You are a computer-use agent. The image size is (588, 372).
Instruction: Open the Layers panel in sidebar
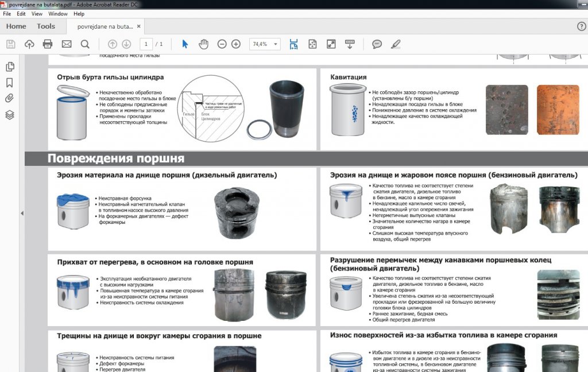click(10, 115)
